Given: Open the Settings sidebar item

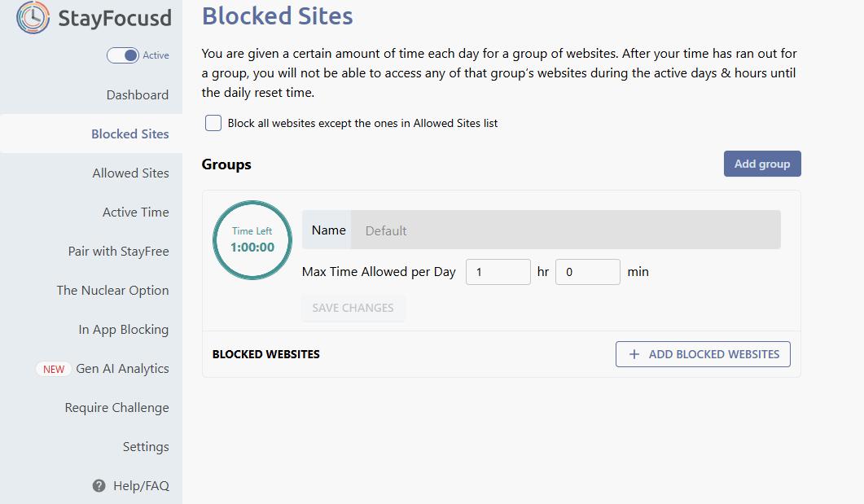Looking at the screenshot, I should [x=146, y=447].
